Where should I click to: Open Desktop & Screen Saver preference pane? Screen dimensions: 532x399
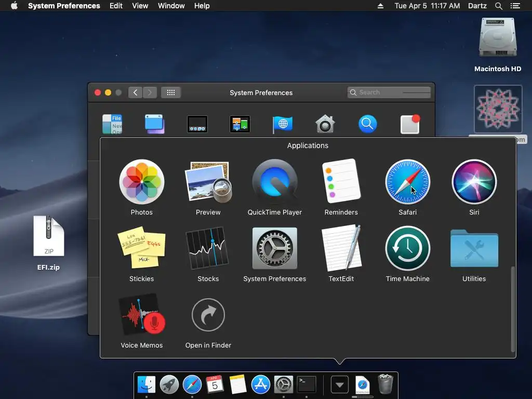(155, 124)
